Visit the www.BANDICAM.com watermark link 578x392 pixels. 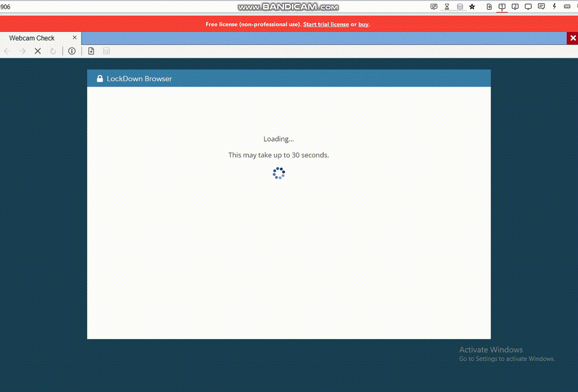pos(288,7)
